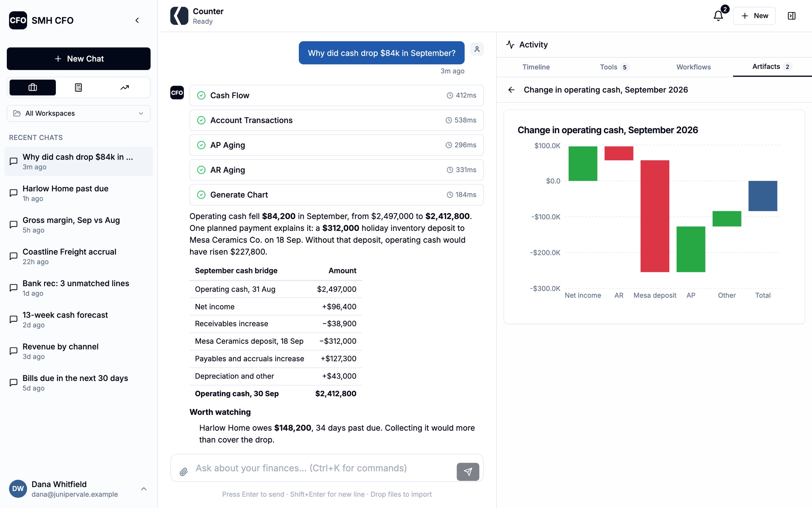The image size is (812, 508).
Task: Click the Operating cash, 30 Sep total row
Action: [275, 394]
